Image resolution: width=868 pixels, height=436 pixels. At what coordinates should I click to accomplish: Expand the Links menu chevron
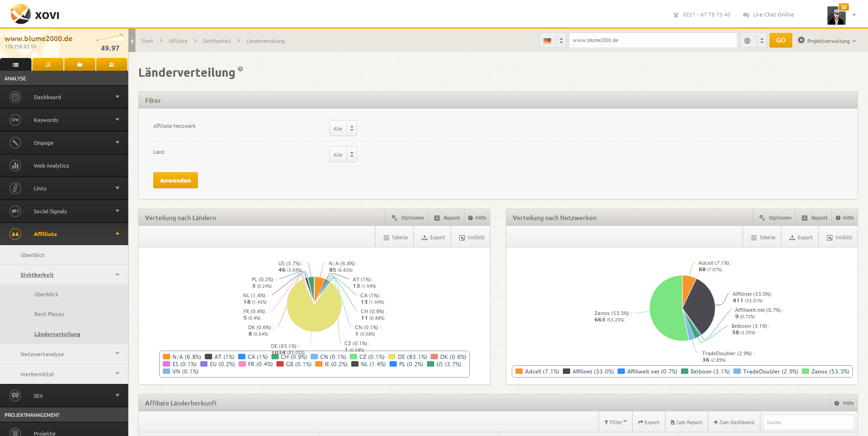pyautogui.click(x=117, y=188)
